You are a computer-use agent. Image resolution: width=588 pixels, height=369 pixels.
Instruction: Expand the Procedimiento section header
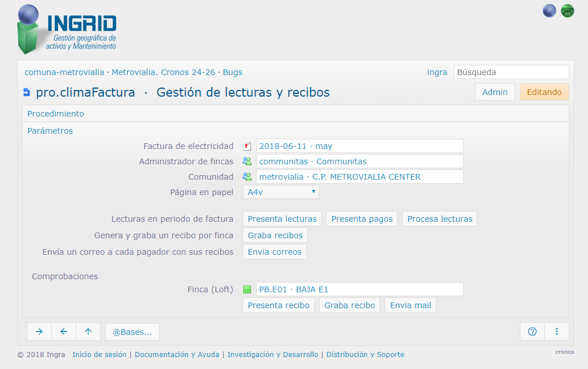point(56,114)
